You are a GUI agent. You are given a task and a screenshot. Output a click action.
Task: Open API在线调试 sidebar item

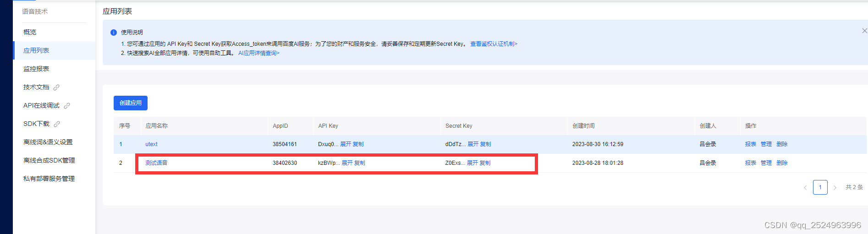point(41,105)
